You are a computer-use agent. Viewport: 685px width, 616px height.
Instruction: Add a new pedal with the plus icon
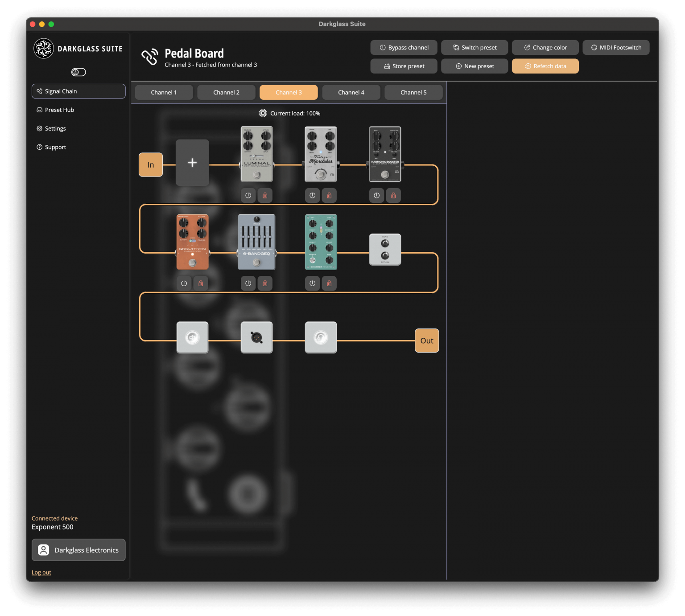tap(192, 163)
